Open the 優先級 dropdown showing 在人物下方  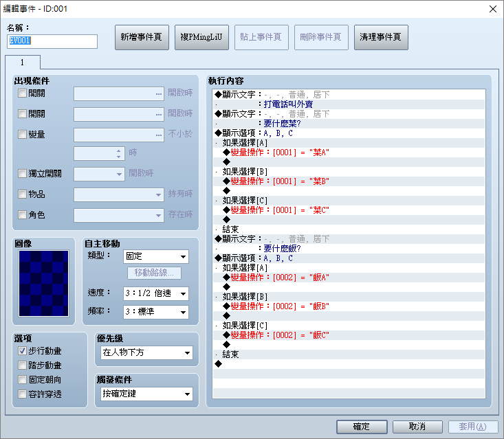click(x=147, y=352)
